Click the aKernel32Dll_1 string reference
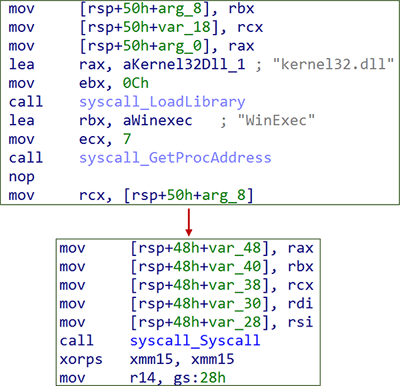 pos(184,64)
